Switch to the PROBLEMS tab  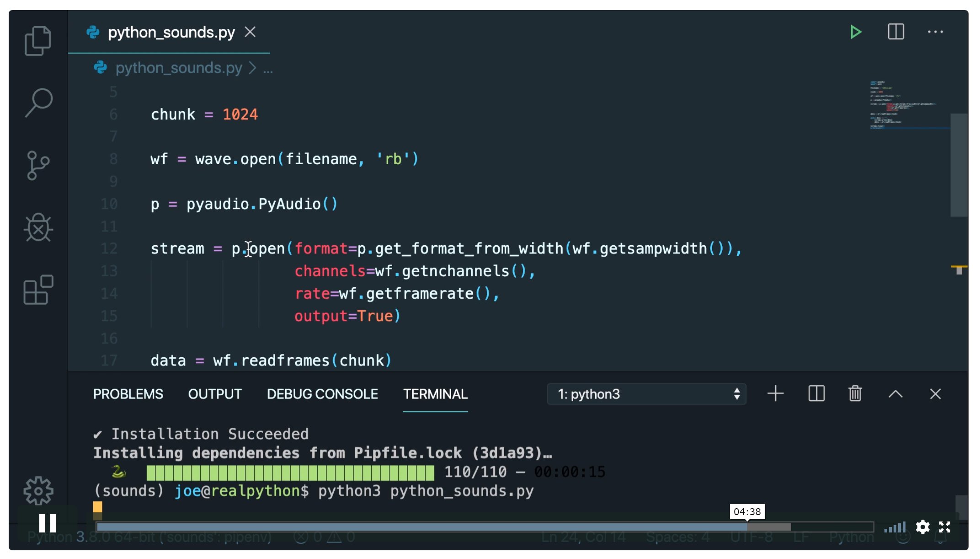pyautogui.click(x=128, y=394)
